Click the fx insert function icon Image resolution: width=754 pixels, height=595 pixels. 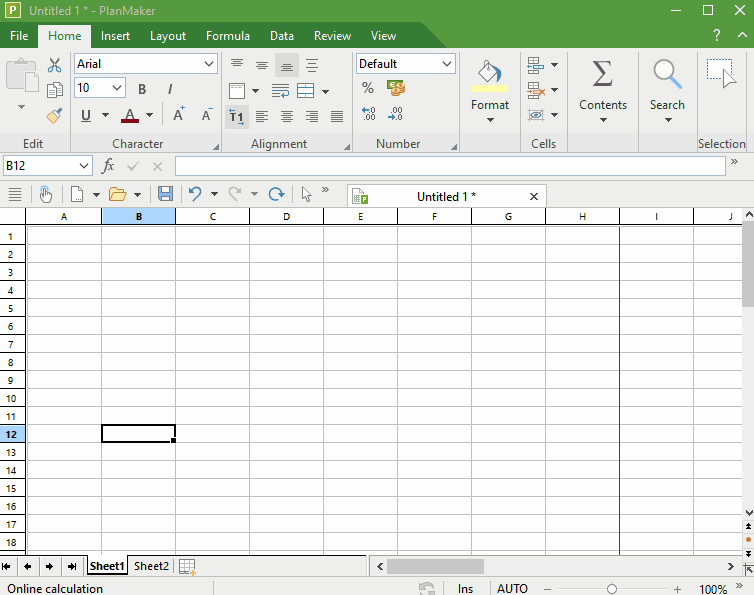108,166
